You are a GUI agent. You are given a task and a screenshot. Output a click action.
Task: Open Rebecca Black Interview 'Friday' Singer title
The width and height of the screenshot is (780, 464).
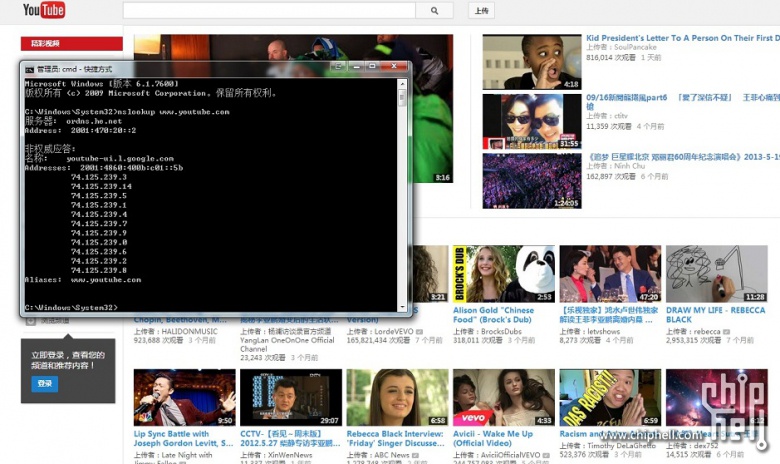coord(395,439)
